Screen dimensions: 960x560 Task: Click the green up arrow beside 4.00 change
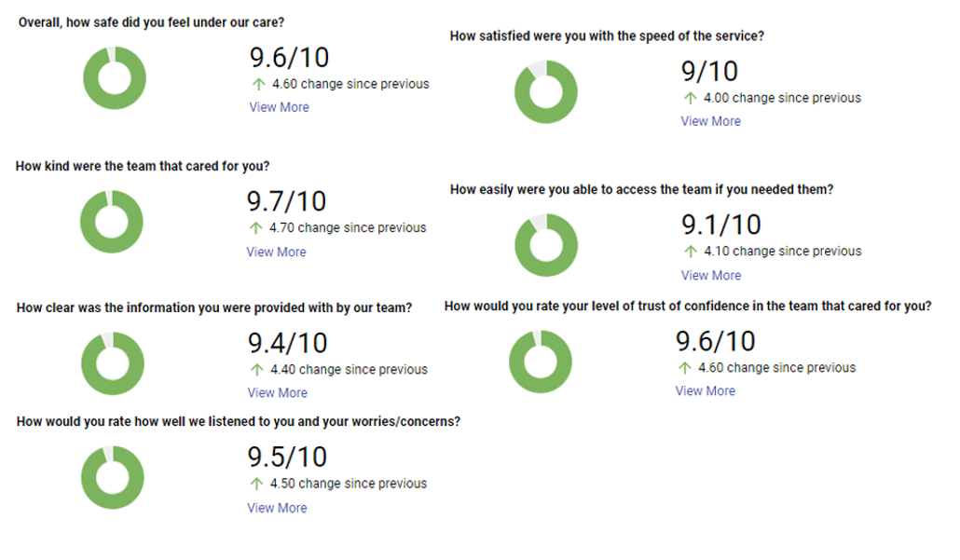[690, 98]
